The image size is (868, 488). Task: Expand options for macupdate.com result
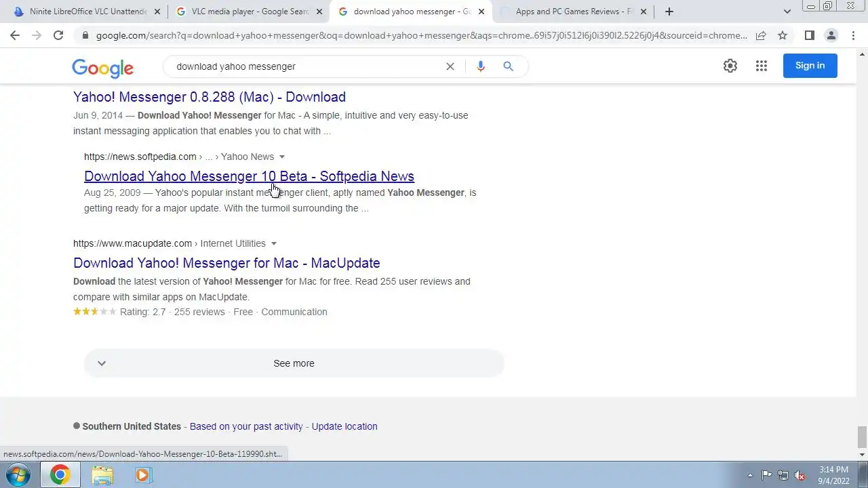[x=274, y=243]
